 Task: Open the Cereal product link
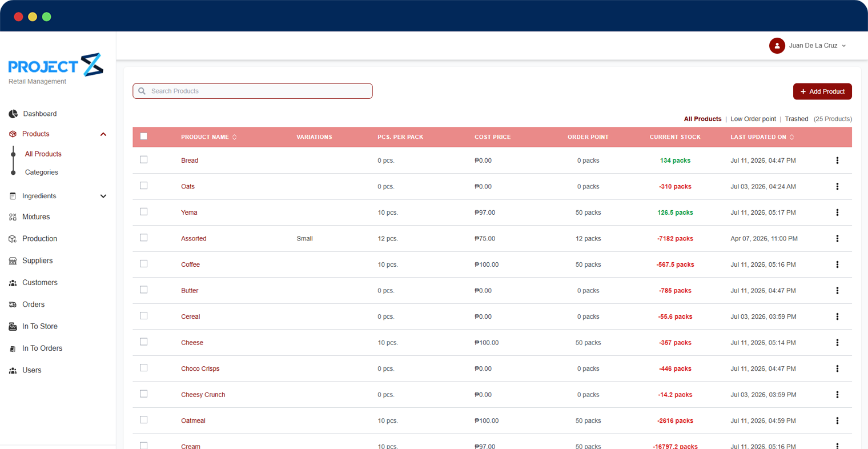click(191, 316)
